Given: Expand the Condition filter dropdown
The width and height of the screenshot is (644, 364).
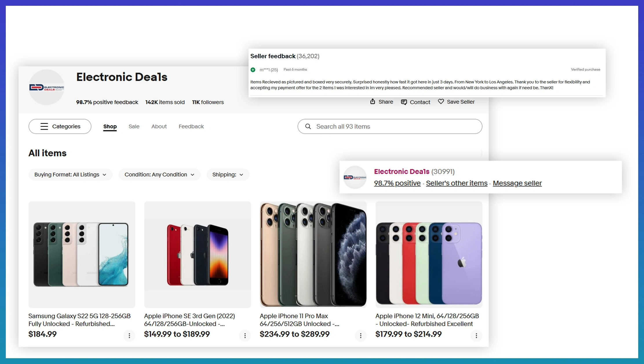Looking at the screenshot, I should click(159, 175).
